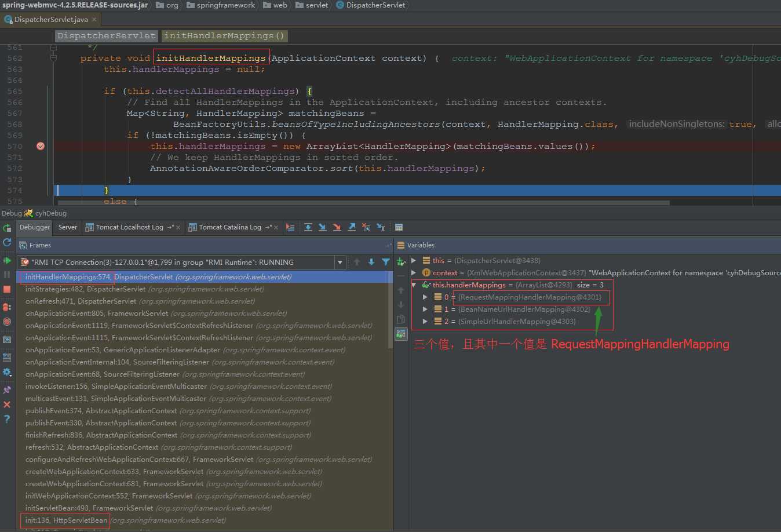
Task: Expand the 'this' DispatcherServlet variable
Action: pyautogui.click(x=414, y=260)
